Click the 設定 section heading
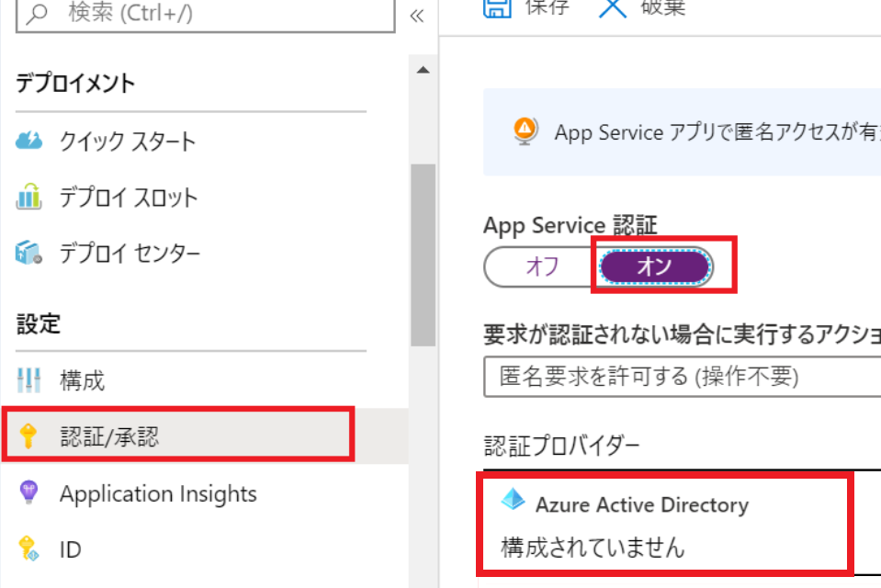881x588 pixels. click(x=39, y=323)
